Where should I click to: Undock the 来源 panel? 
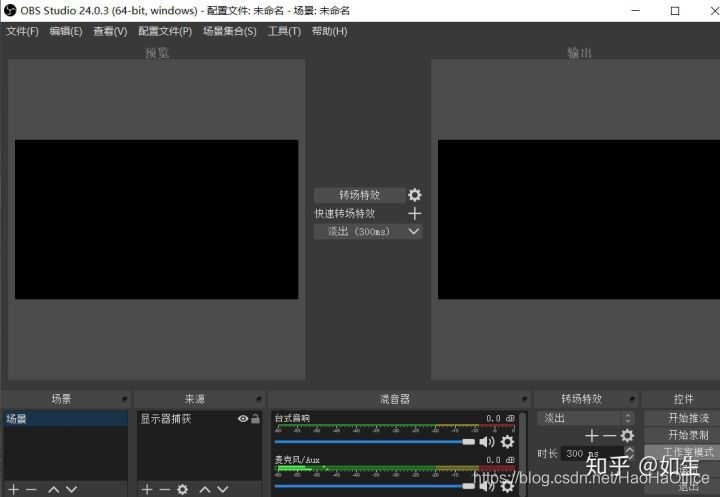coord(259,399)
